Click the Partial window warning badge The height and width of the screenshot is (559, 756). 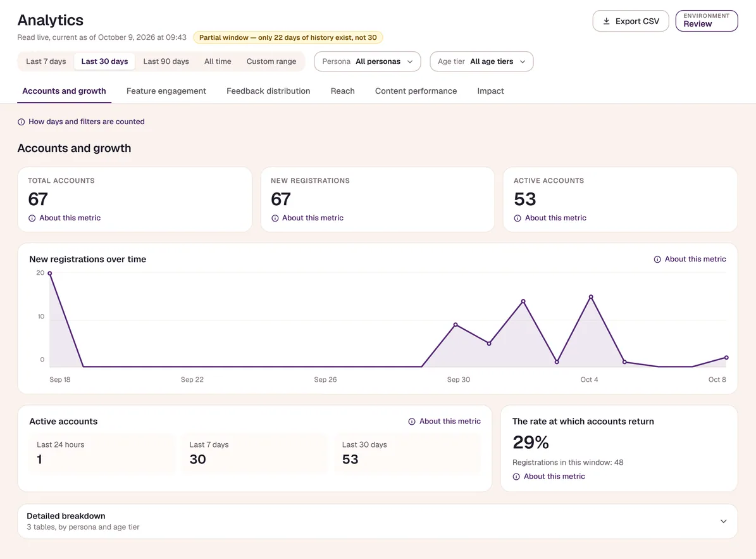click(x=288, y=37)
